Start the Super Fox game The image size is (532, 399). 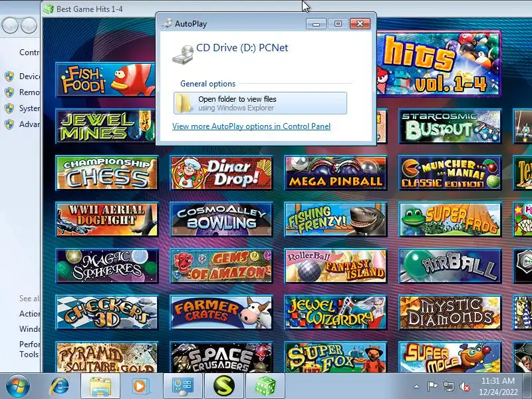tap(336, 357)
